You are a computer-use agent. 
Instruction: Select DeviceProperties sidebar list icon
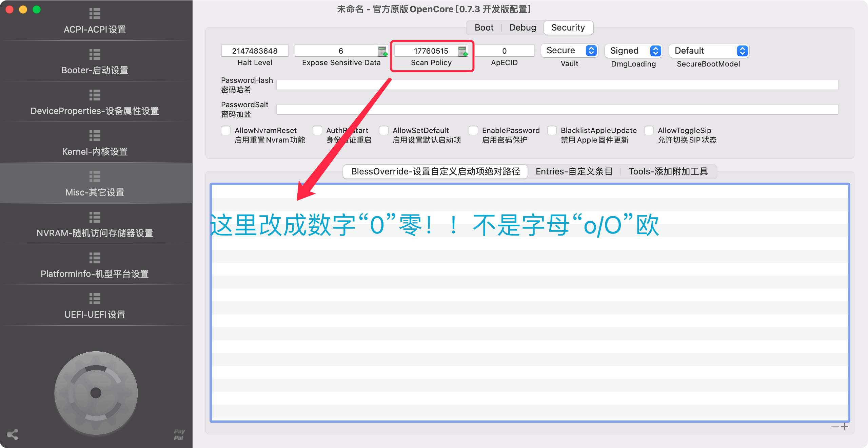(x=95, y=95)
